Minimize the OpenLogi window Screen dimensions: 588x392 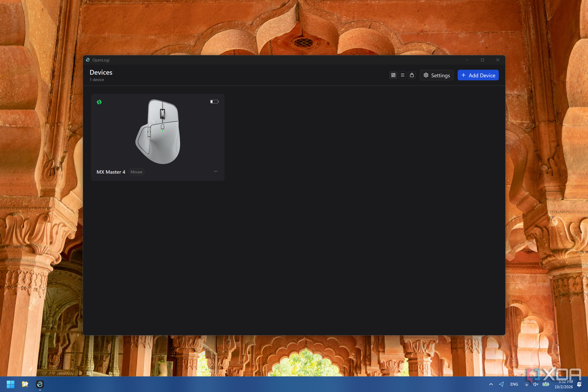(x=467, y=60)
